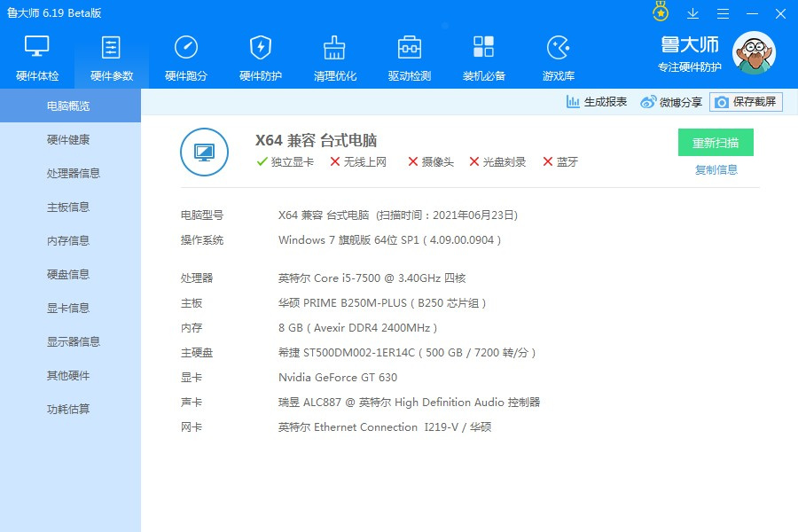This screenshot has height=532, width=798.
Task: Click the Ethernet Connection I219-V value
Action: [x=385, y=427]
